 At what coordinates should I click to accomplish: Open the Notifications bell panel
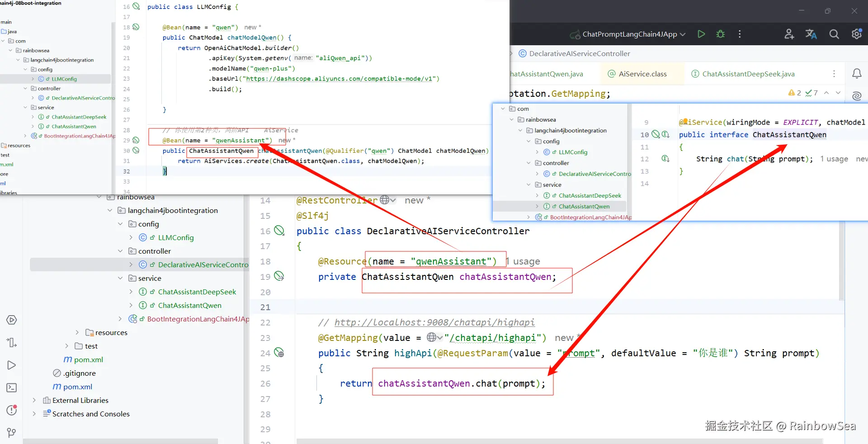(x=857, y=73)
